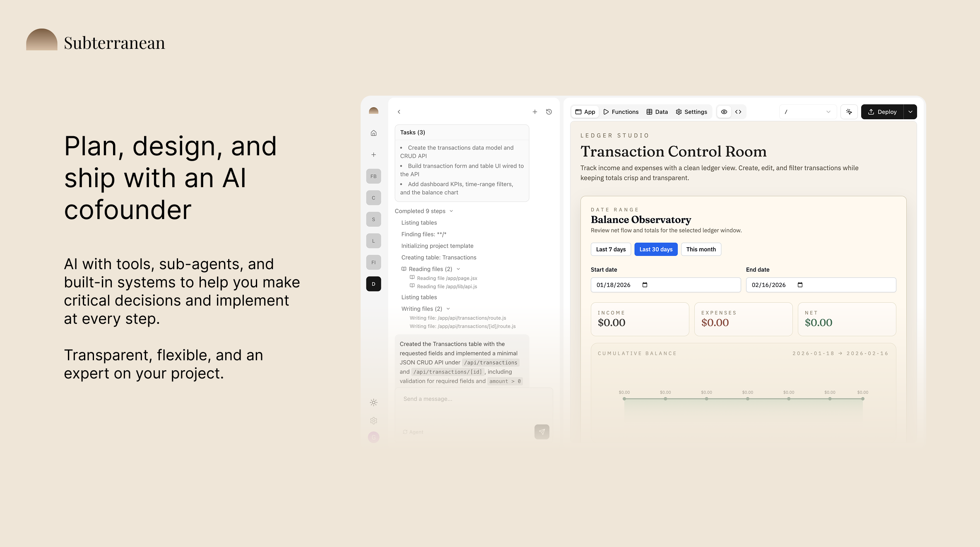This screenshot has width=980, height=547.
Task: Open route path dropdown
Action: pos(807,112)
